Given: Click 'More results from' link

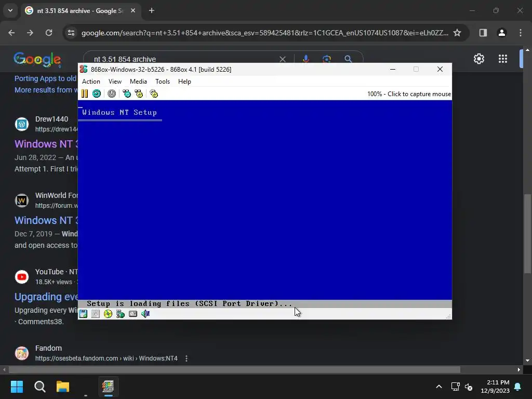Looking at the screenshot, I should click(x=46, y=90).
